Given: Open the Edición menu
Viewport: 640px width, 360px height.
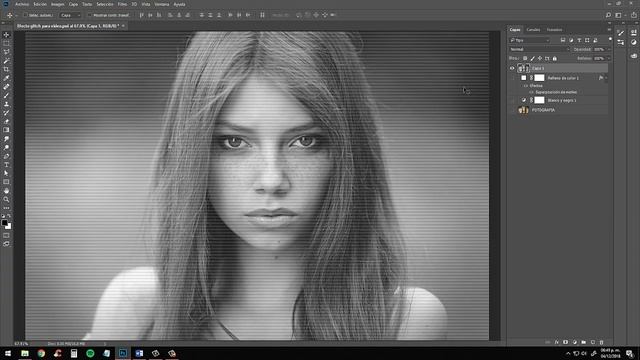Looking at the screenshot, I should [x=40, y=4].
